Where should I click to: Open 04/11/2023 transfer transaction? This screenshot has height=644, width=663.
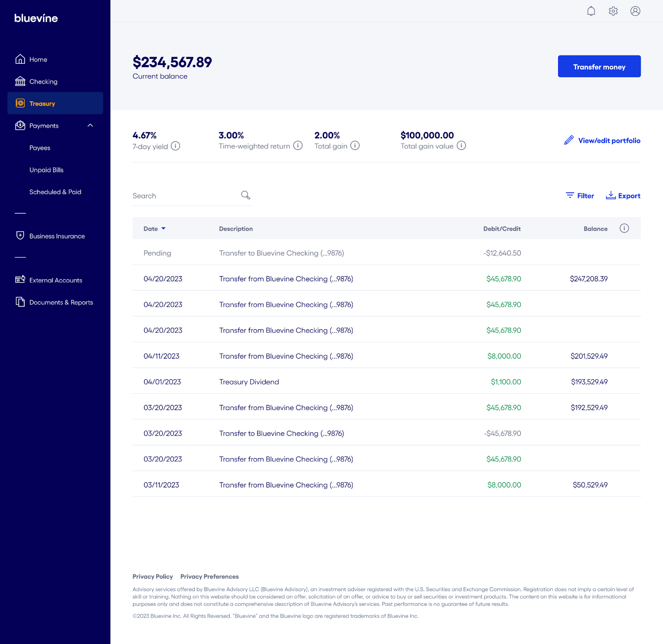pyautogui.click(x=387, y=356)
